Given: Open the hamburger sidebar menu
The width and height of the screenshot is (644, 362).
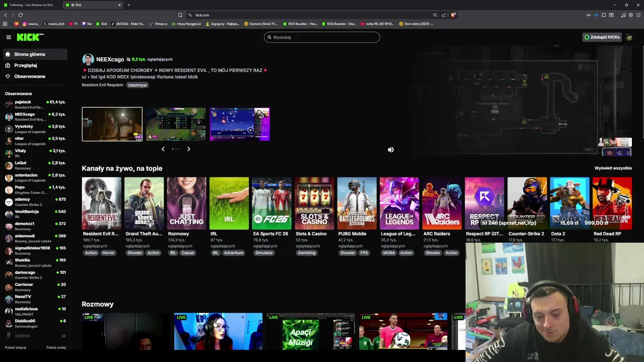Looking at the screenshot, I should (9, 37).
